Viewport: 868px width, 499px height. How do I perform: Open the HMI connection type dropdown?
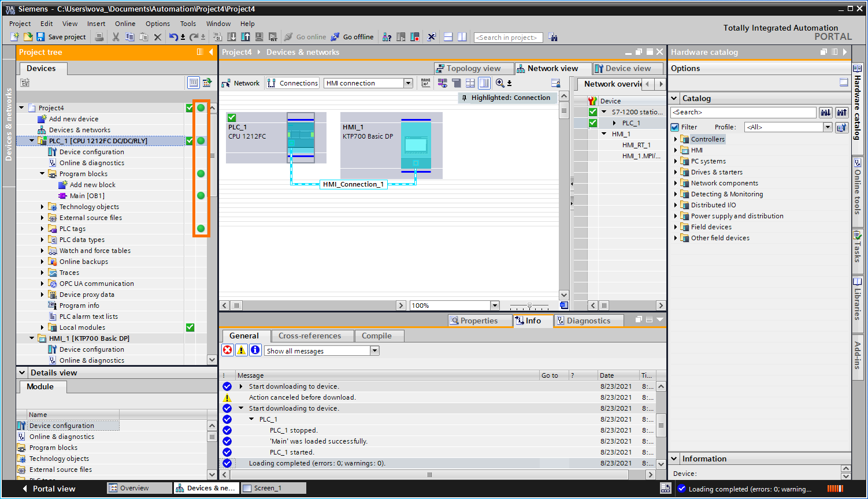(x=408, y=83)
